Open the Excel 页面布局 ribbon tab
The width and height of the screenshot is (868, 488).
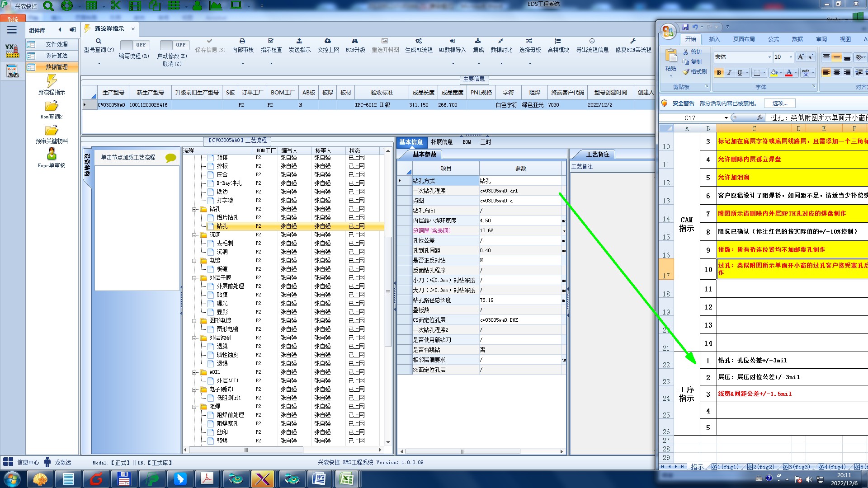point(744,39)
